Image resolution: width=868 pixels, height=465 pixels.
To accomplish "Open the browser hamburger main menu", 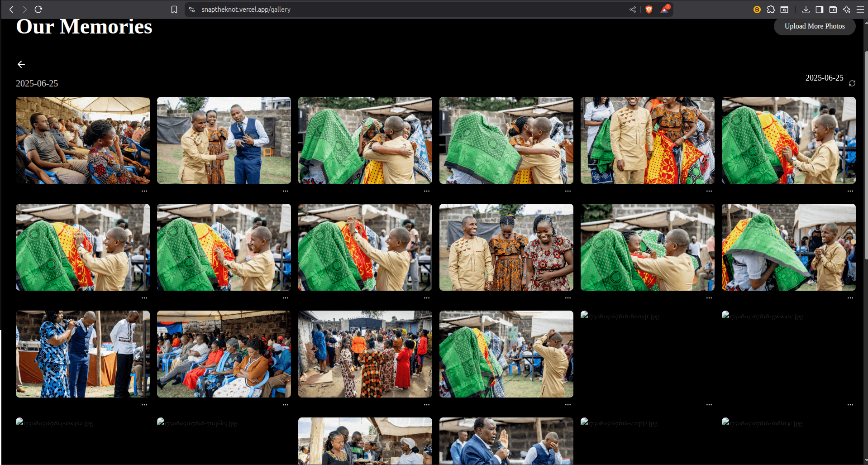I will pos(860,10).
